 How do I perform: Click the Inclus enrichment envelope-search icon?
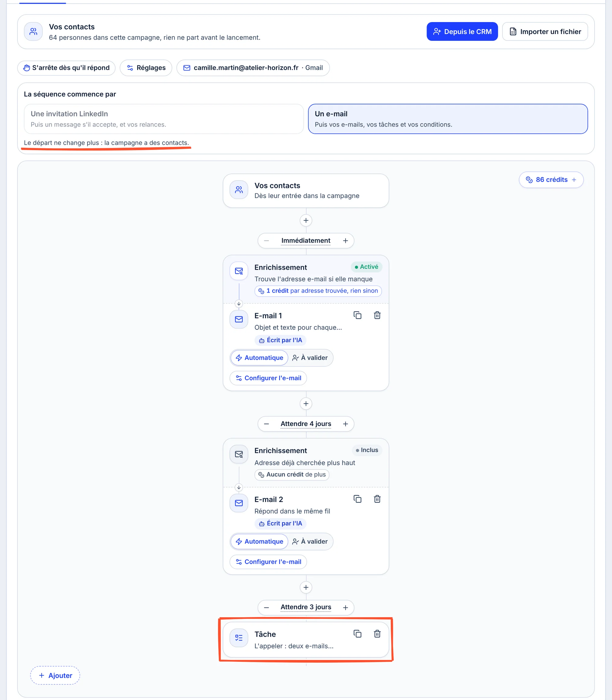point(239,454)
